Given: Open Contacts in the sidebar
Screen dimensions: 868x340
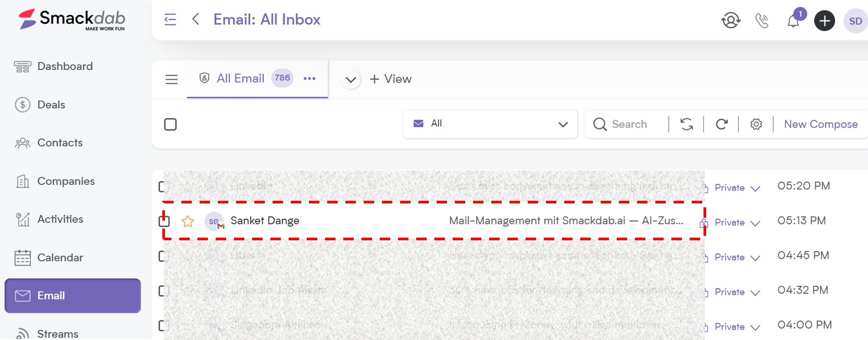Looking at the screenshot, I should 49,143.
